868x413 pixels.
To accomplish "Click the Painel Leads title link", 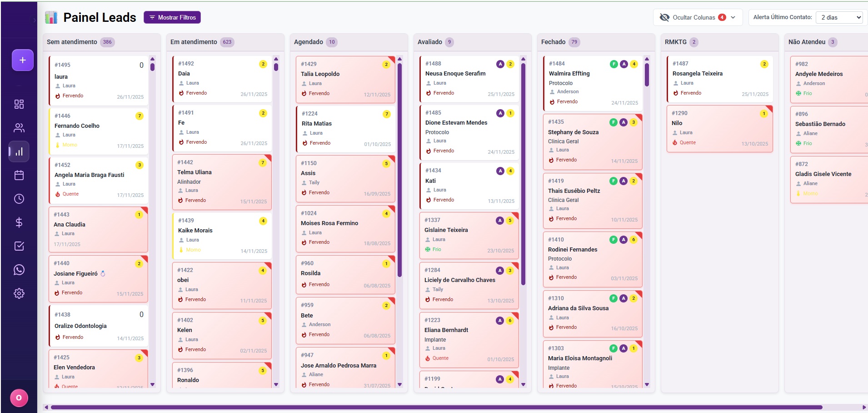I will click(100, 17).
